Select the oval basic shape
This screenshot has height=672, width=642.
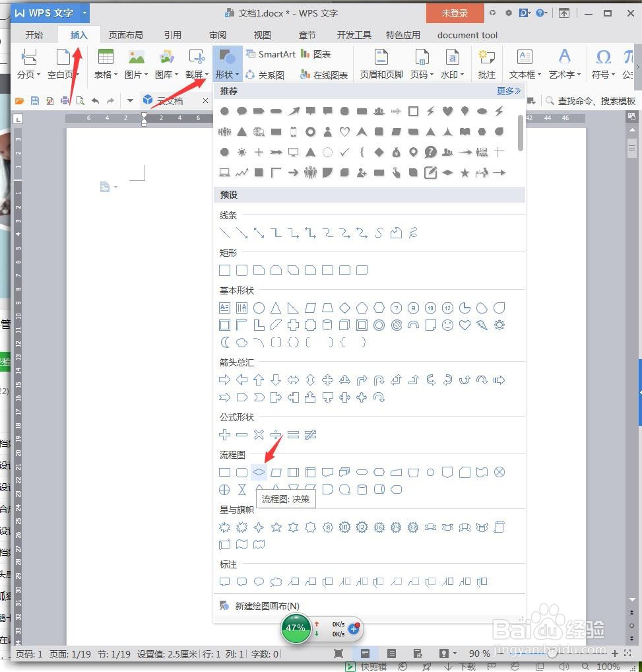(x=259, y=308)
